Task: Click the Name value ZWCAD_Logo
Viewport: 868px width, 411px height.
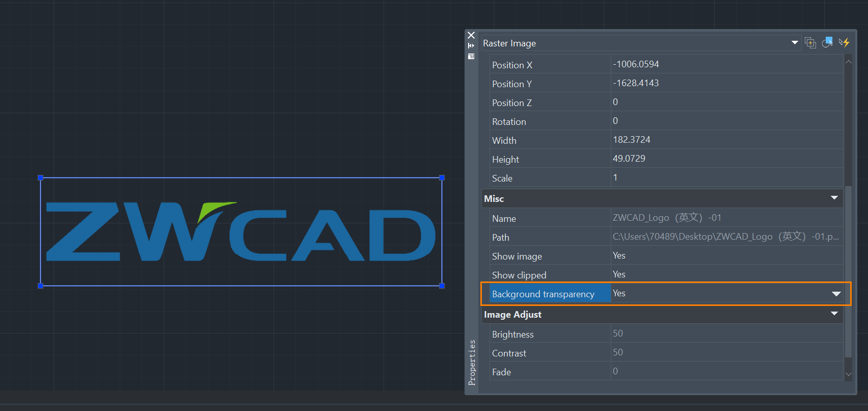Action: click(x=667, y=218)
